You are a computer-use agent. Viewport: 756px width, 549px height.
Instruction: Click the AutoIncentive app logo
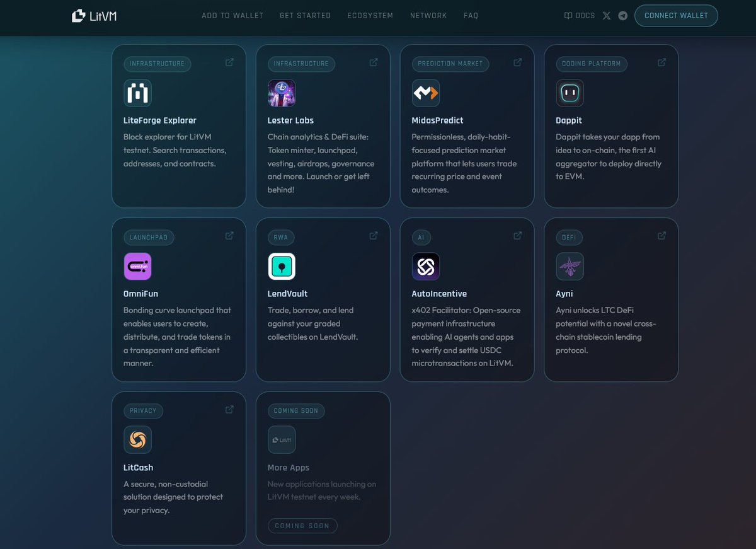(x=426, y=267)
